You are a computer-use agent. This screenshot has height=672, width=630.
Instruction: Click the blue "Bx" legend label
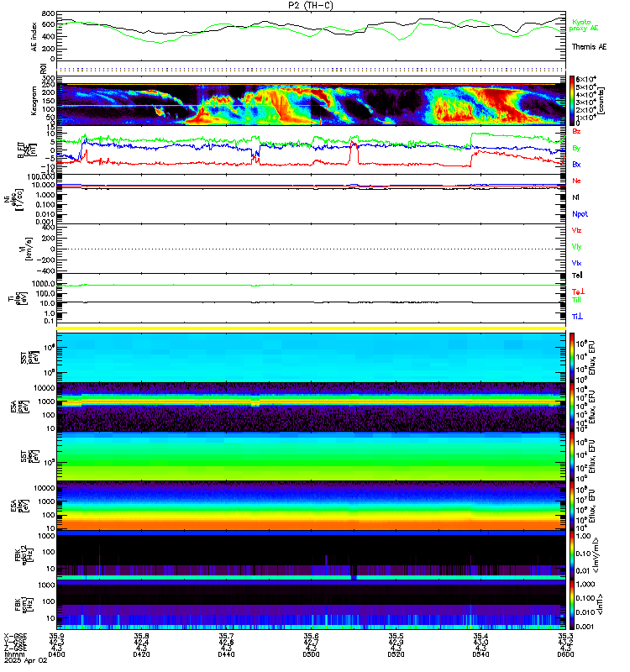[576, 164]
